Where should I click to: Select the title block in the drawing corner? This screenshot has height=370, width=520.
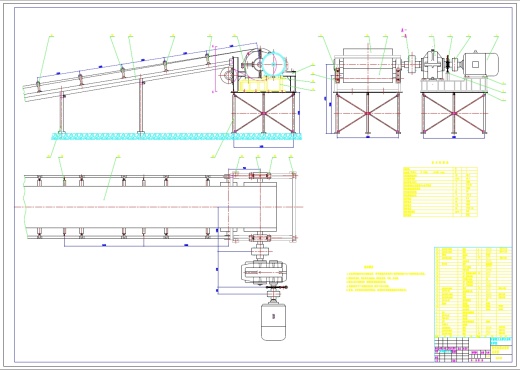pos(473,350)
